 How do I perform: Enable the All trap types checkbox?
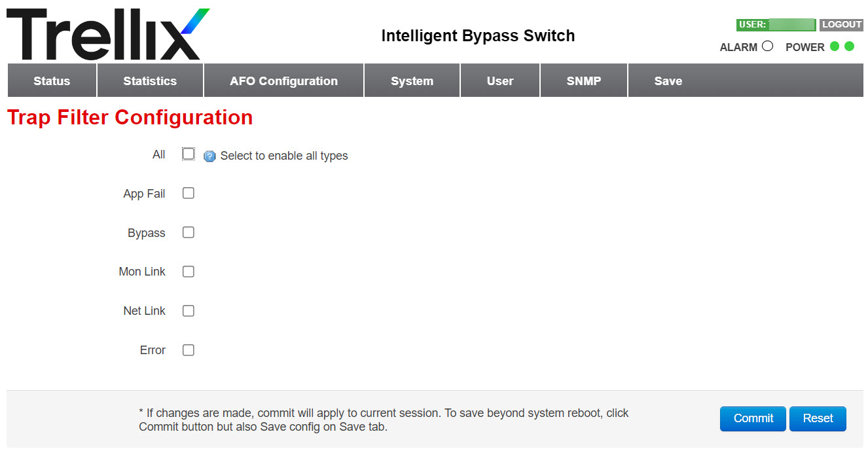[189, 154]
